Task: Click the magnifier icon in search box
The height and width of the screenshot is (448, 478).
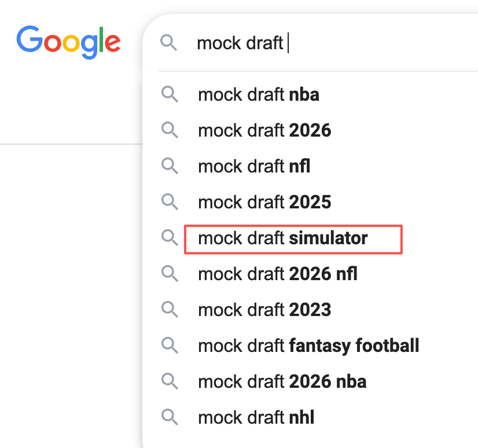Action: 168,43
